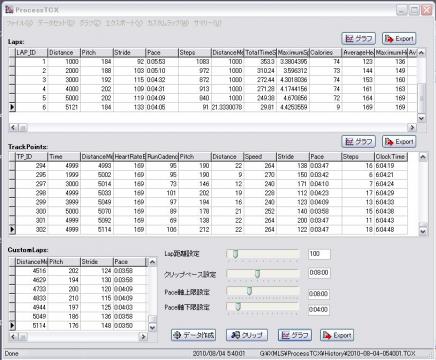Click Track Points scroll-down arrow
This screenshot has width=436, height=360.
(x=423, y=231)
